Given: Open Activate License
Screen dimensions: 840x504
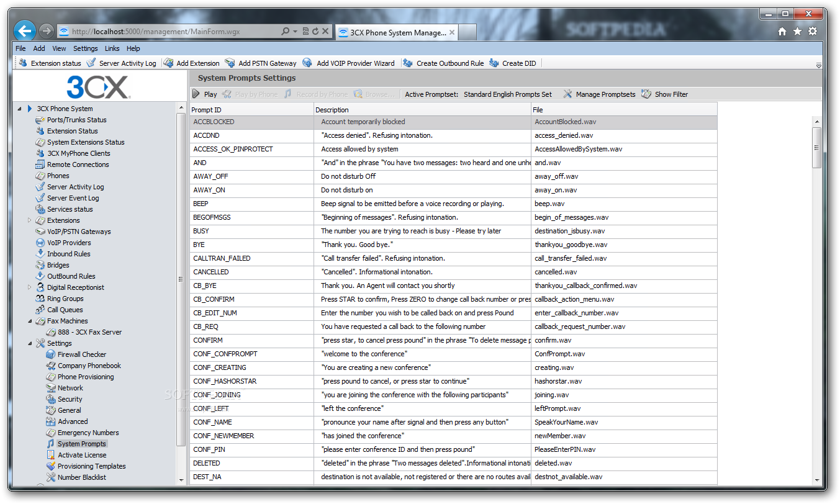Looking at the screenshot, I should 82,455.
